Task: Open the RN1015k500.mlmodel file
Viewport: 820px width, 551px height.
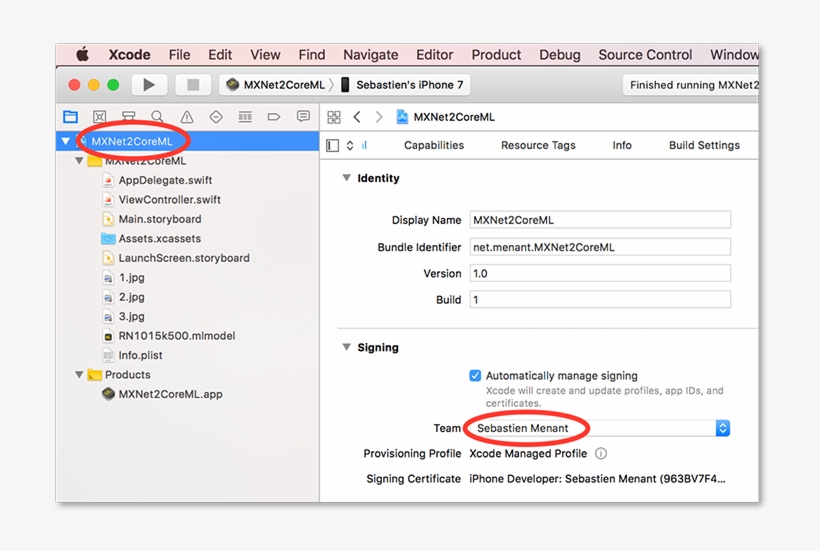Action: click(177, 336)
